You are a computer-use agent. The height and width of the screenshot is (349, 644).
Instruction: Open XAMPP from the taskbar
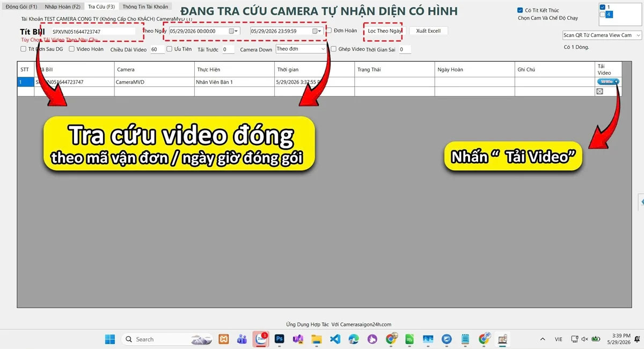224,339
